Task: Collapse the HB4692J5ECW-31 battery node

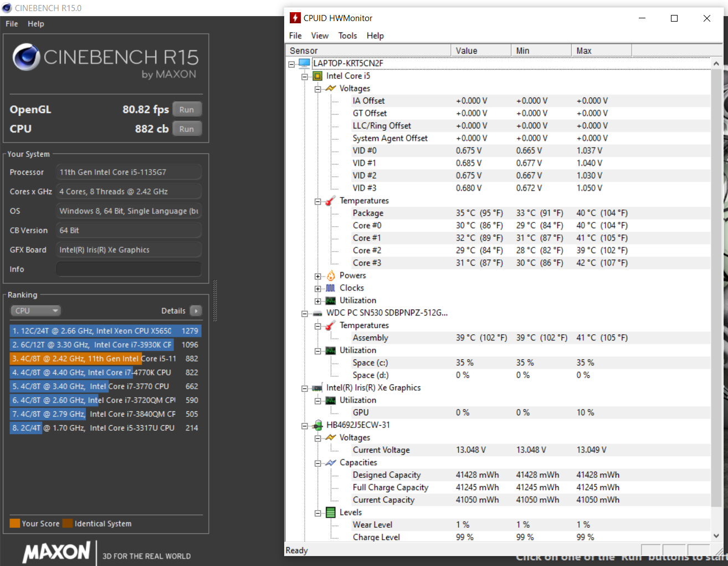Action: pos(305,426)
